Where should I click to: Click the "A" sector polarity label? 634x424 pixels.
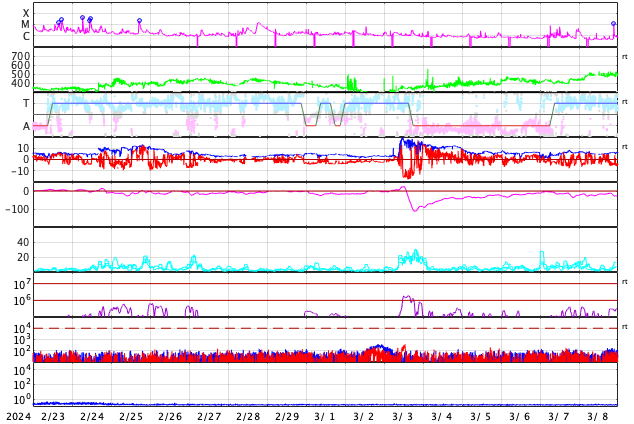pos(26,127)
